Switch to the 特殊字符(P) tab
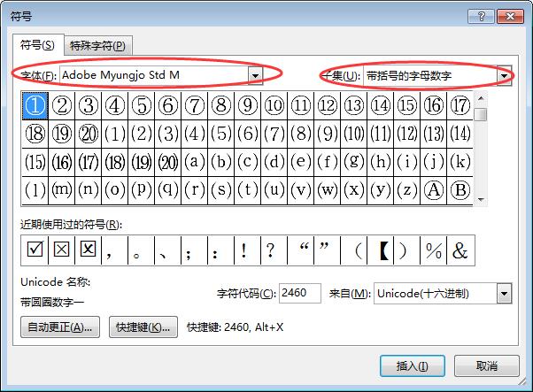The image size is (533, 392). (x=97, y=45)
